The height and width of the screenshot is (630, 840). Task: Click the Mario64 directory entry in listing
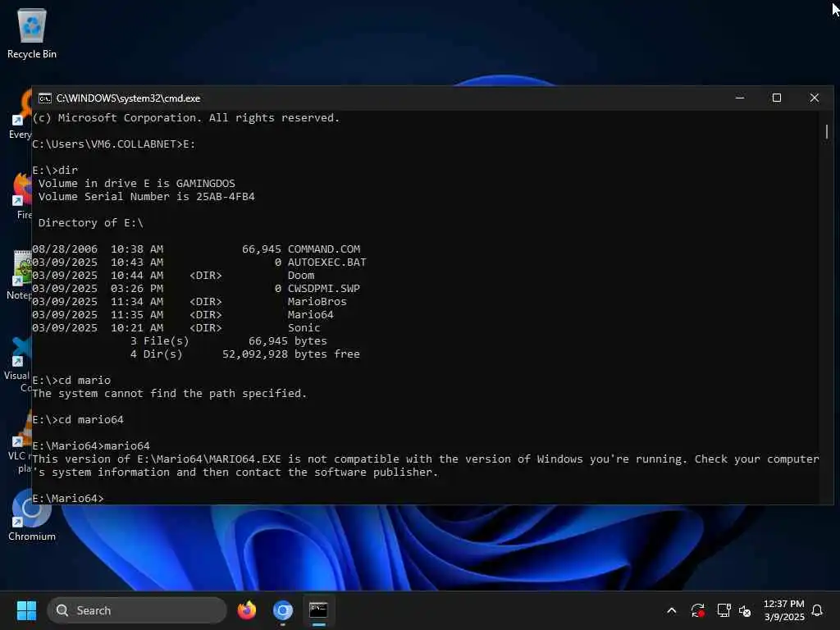pos(310,315)
